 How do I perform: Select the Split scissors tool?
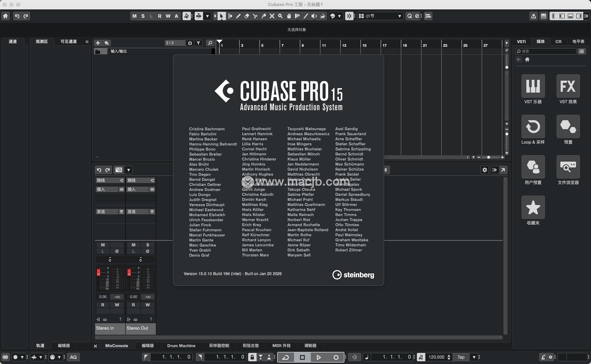[255, 16]
